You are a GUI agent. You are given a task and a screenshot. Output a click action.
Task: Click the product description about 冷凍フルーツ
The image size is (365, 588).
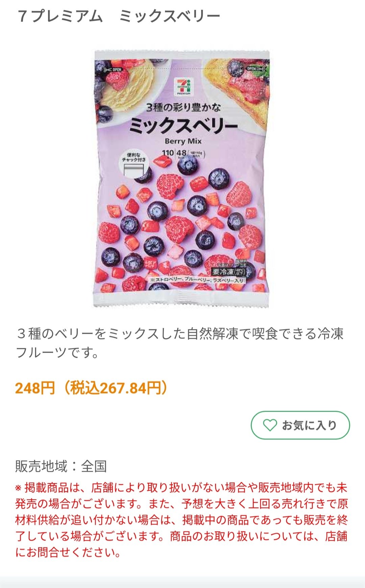[x=179, y=343]
